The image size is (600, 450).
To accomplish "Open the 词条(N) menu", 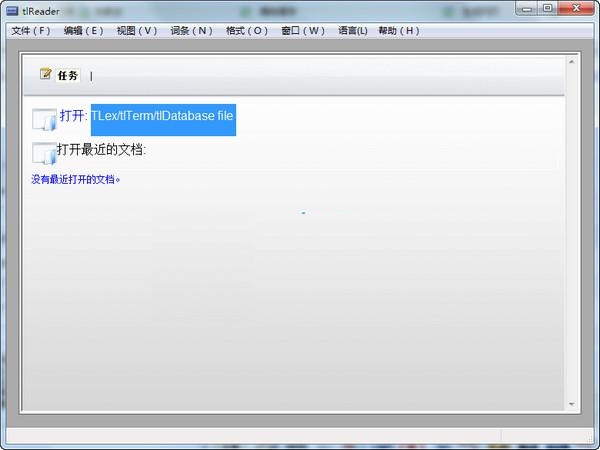I will click(x=191, y=30).
